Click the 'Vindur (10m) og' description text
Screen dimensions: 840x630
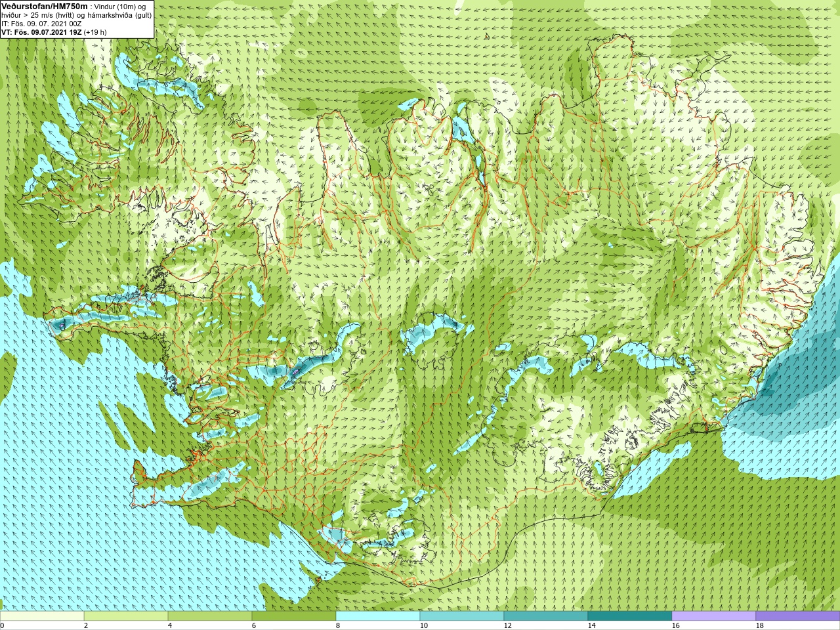121,7
